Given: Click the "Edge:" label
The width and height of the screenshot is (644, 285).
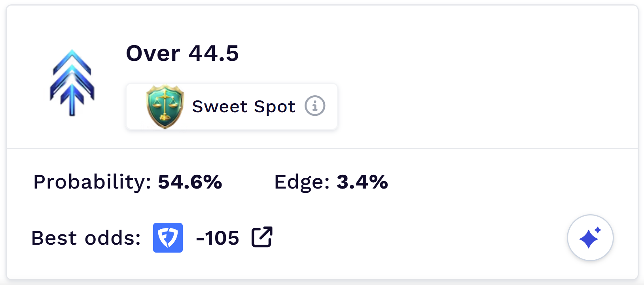Looking at the screenshot, I should [x=302, y=182].
